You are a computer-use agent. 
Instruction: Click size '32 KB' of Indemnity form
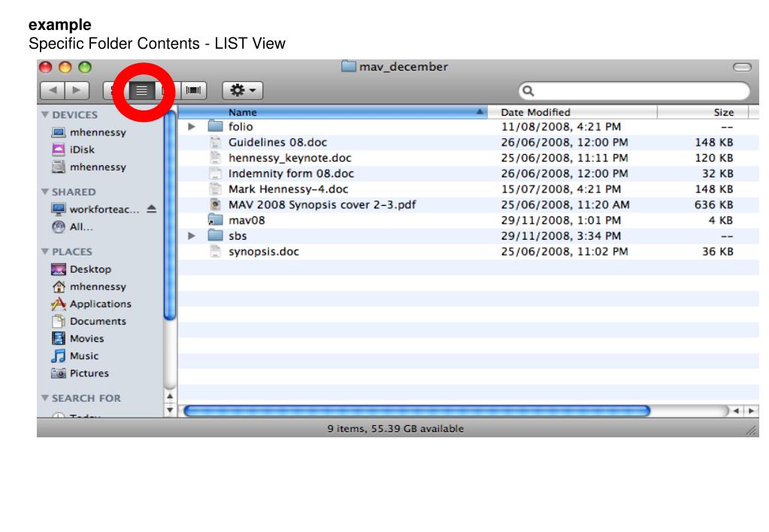pyautogui.click(x=717, y=174)
